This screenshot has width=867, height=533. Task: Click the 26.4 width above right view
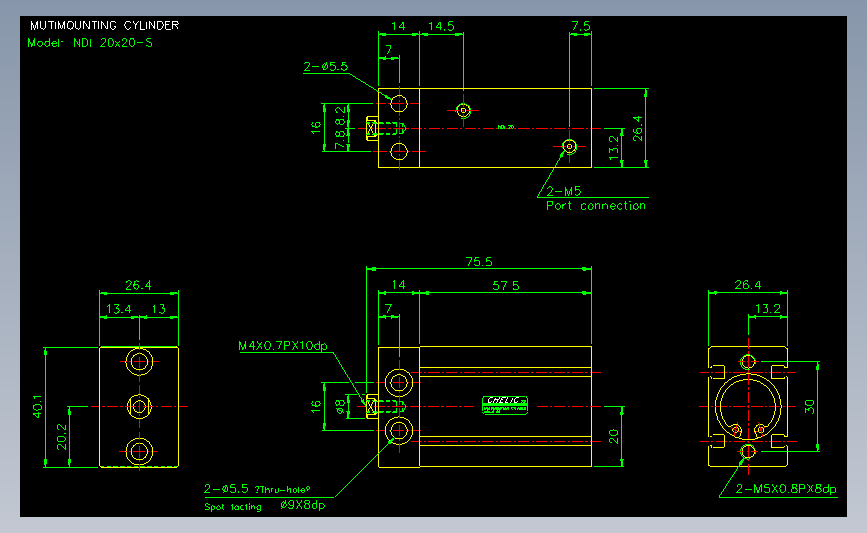(x=748, y=285)
